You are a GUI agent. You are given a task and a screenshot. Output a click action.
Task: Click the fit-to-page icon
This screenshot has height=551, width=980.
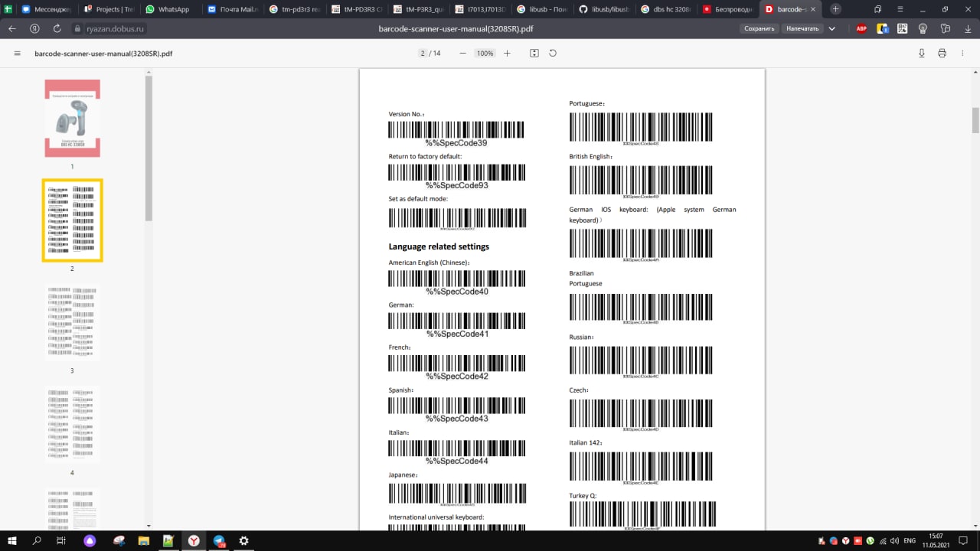point(534,54)
